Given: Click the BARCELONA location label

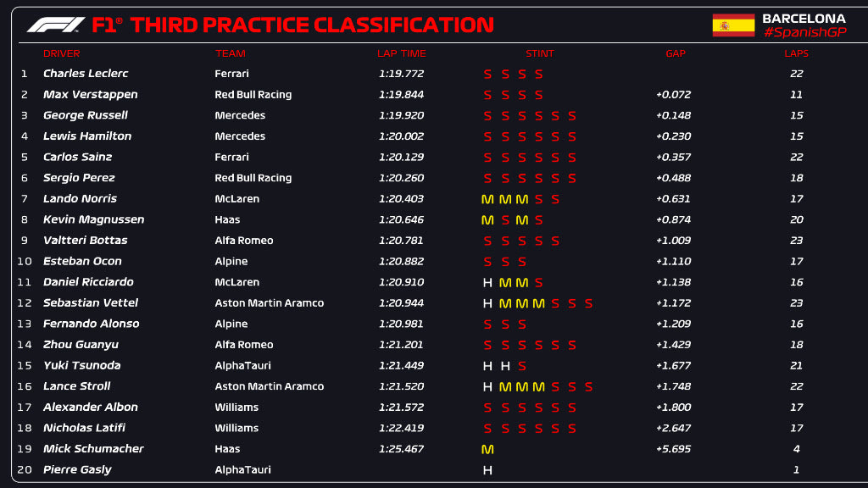Looking at the screenshot, I should 804,18.
